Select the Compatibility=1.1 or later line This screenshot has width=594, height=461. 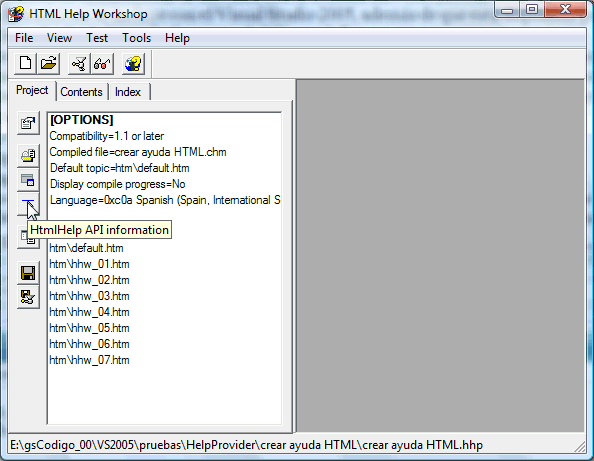pos(106,136)
